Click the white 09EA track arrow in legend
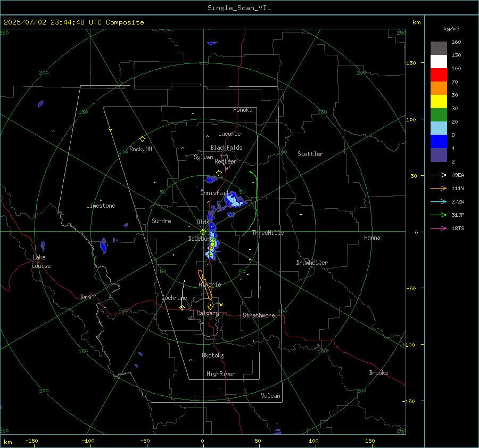This screenshot has width=479, height=448. 439,175
